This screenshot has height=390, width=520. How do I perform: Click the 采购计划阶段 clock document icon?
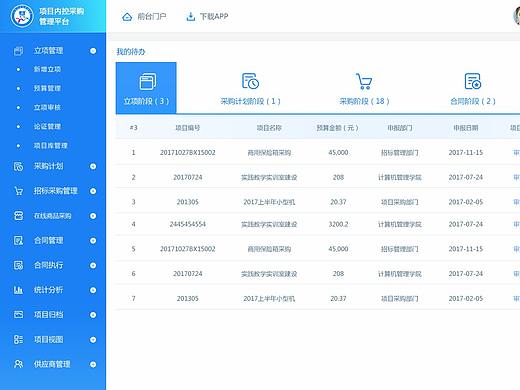coord(250,81)
